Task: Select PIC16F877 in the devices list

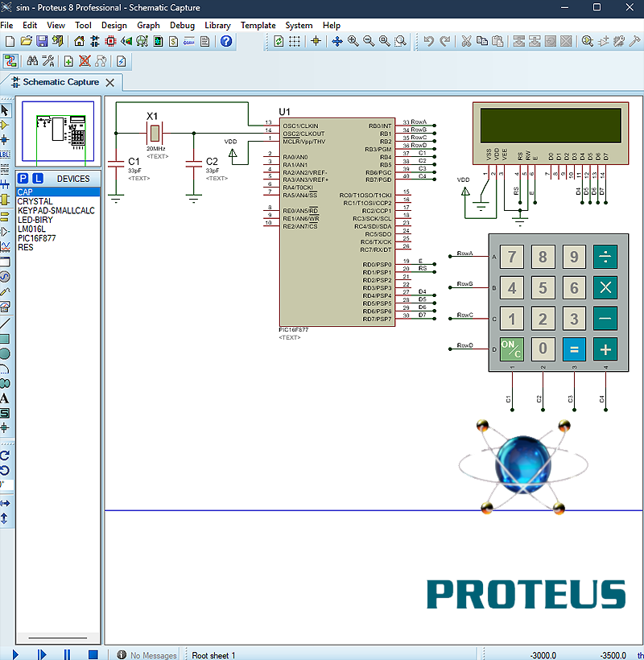Action: (37, 238)
